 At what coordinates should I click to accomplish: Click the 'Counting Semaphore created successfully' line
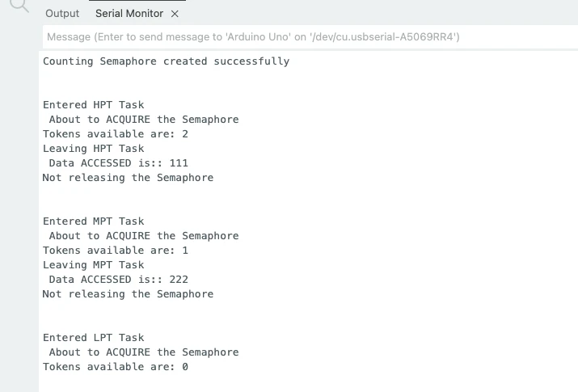[166, 61]
